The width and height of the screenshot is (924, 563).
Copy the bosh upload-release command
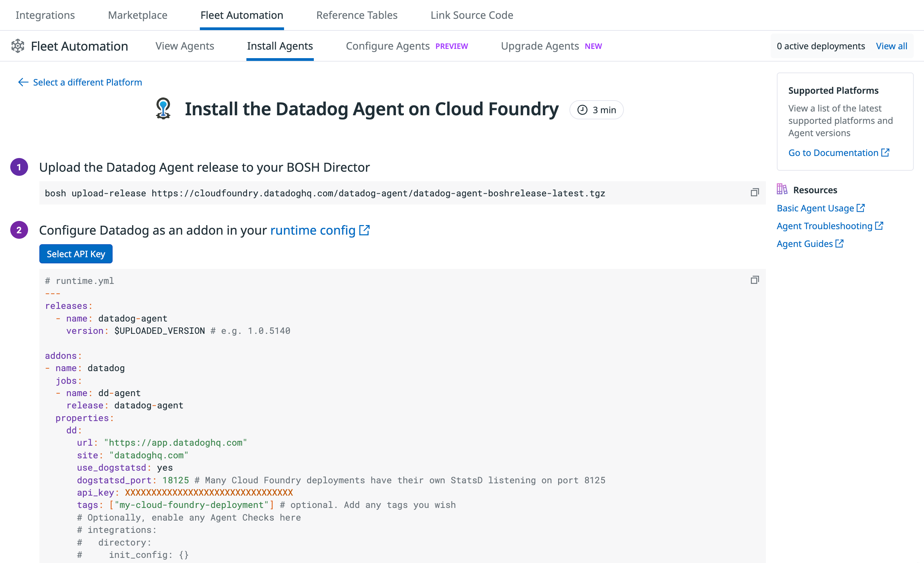click(x=755, y=192)
